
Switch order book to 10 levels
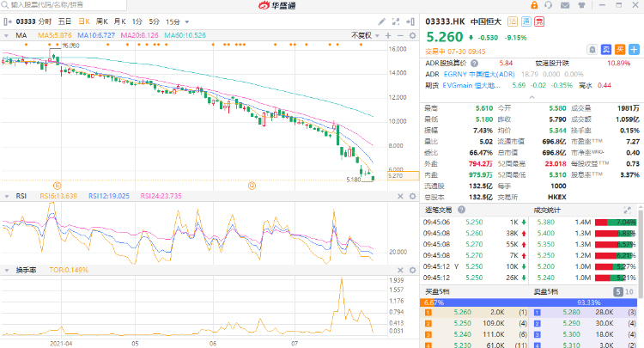pos(631,292)
